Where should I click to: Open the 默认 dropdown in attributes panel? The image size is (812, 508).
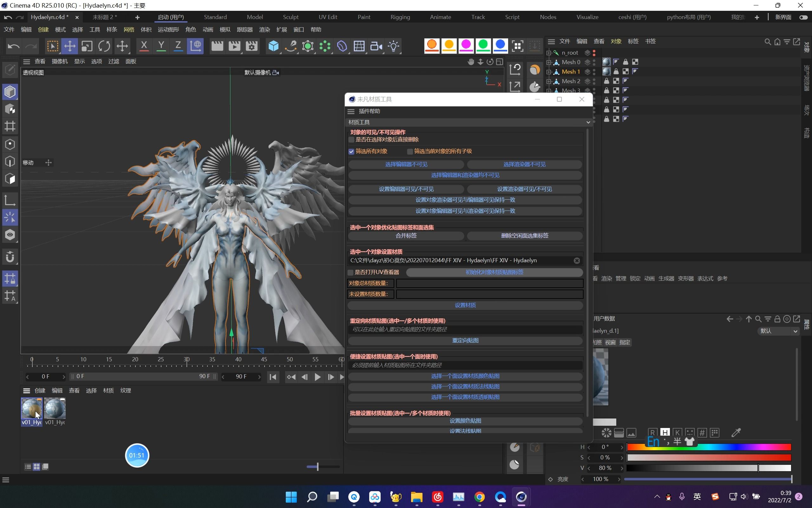click(x=778, y=331)
